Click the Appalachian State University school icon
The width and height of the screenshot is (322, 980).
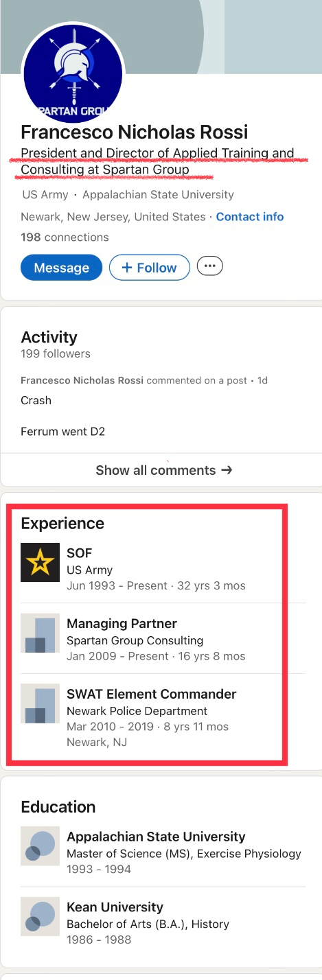coord(40,846)
